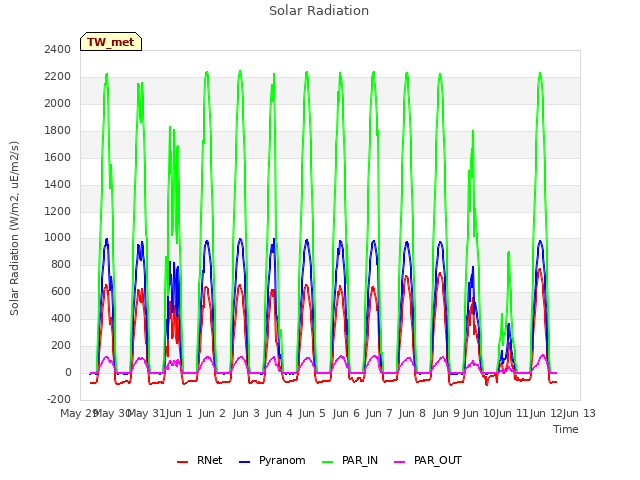This screenshot has width=640, height=480.
Task: Click the 1000 y-axis tick label
Action: click(58, 238)
